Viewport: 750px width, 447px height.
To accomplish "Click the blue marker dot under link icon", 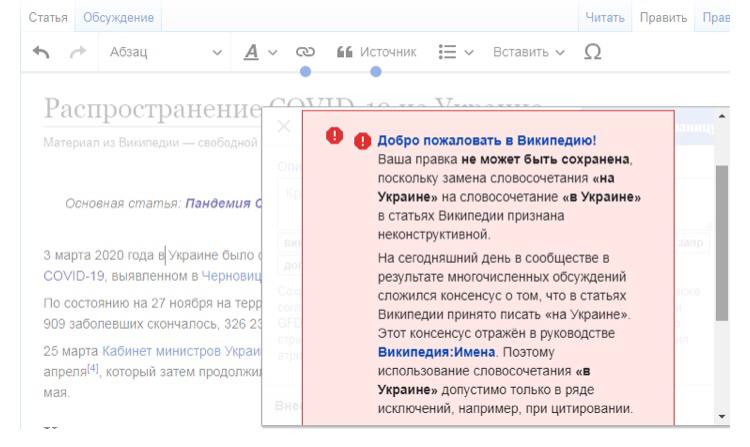I will (305, 72).
